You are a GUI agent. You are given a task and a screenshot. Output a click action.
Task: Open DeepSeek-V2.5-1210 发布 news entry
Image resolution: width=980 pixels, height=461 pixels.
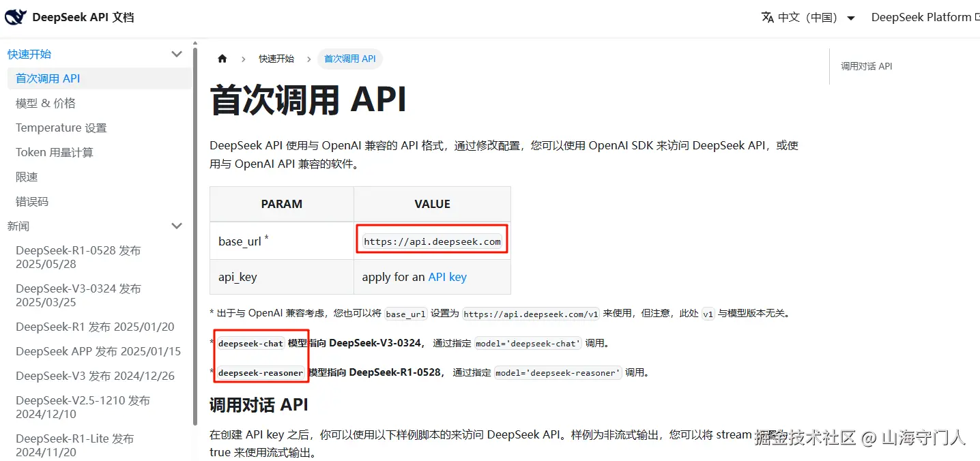pos(99,407)
